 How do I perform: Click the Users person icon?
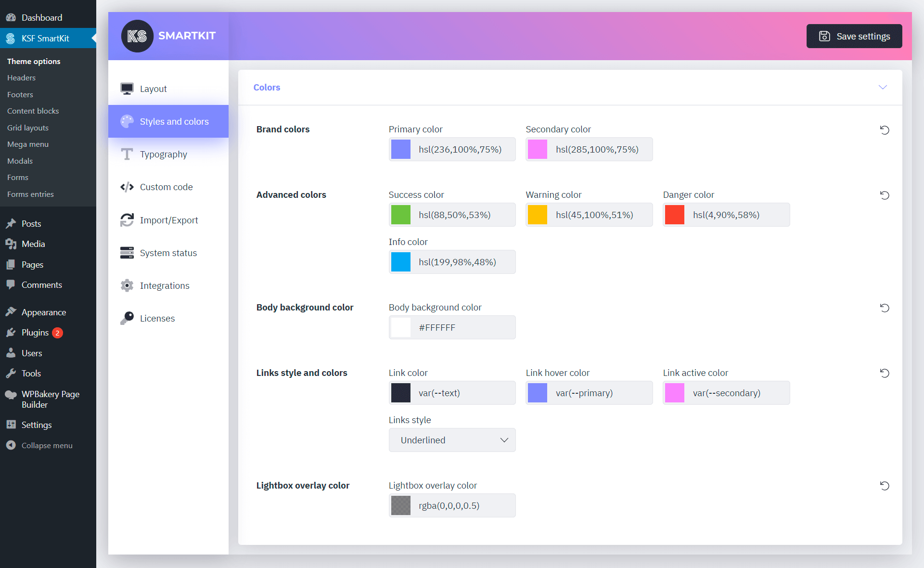[11, 353]
